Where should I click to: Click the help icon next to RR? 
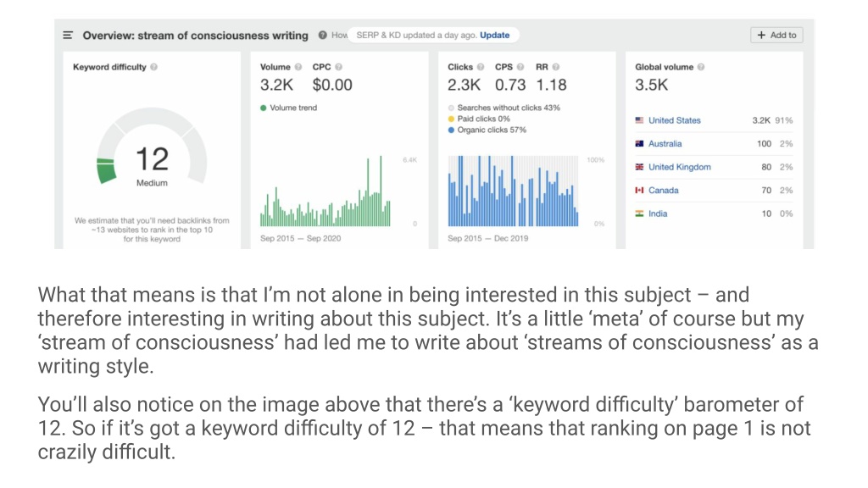(556, 67)
